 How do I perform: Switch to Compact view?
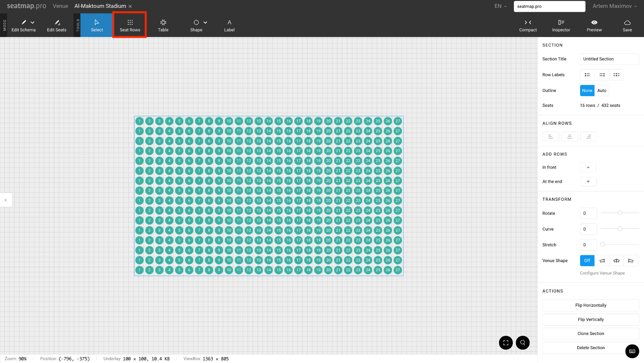point(528,25)
